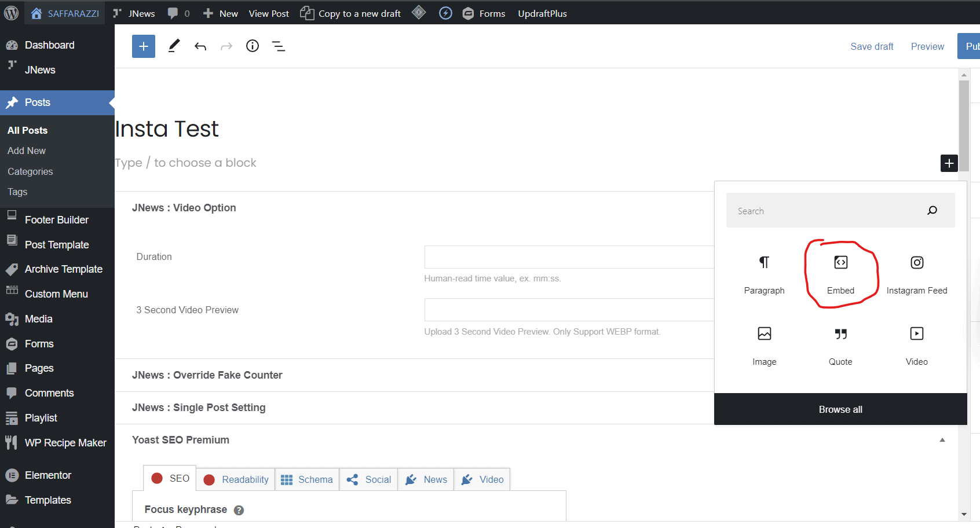This screenshot has width=980, height=528.
Task: Insert the Paragraph block
Action: click(764, 274)
